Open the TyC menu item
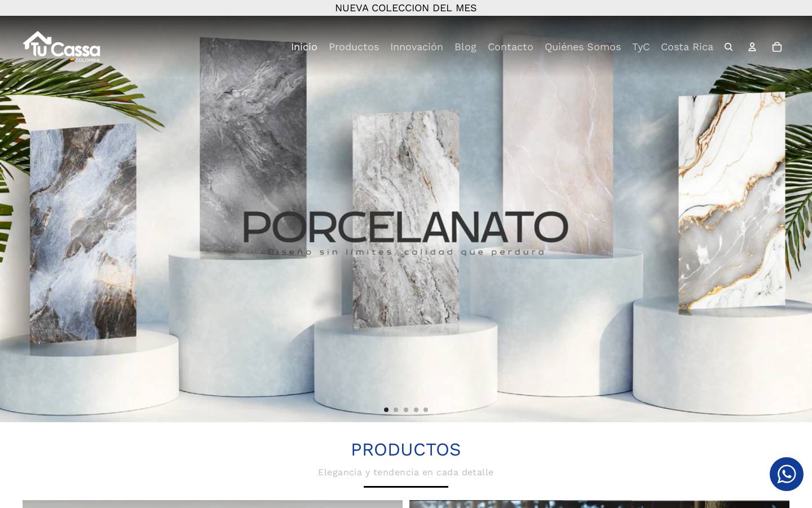The height and width of the screenshot is (508, 812). [x=641, y=47]
